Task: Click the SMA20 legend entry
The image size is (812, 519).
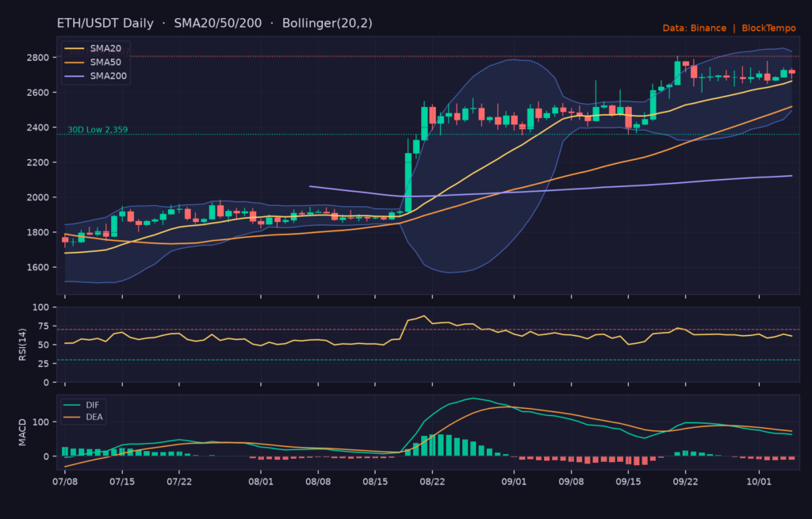Action: tap(94, 48)
